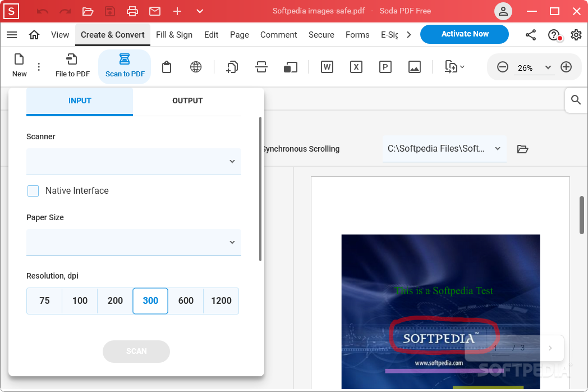This screenshot has width=588, height=392.
Task: Convert PDF to Image icon
Action: coord(415,67)
